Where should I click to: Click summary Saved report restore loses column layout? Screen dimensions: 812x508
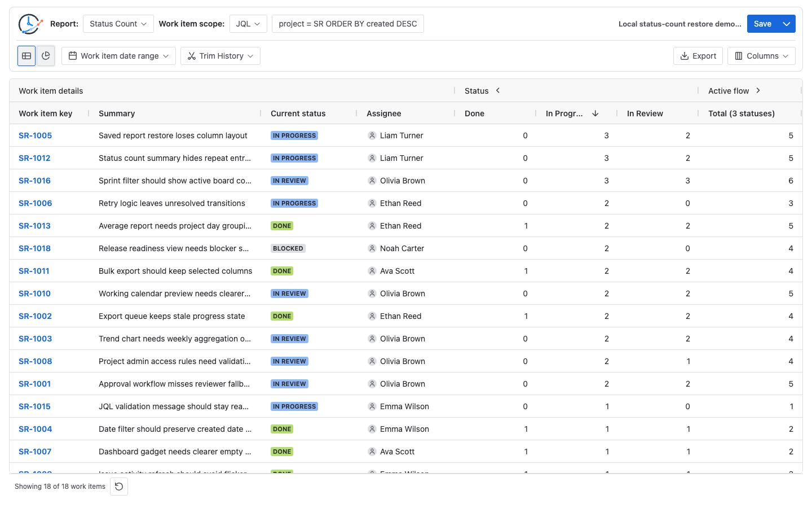pos(173,135)
